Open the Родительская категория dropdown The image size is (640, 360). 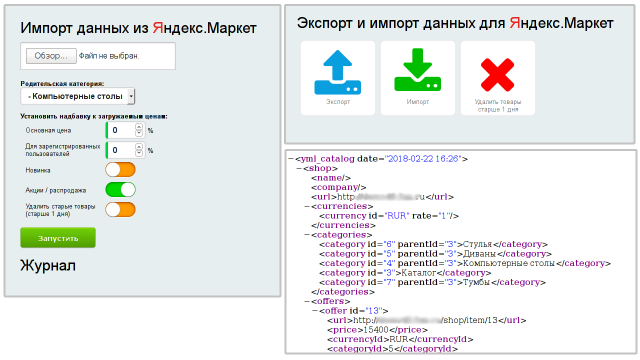click(78, 96)
